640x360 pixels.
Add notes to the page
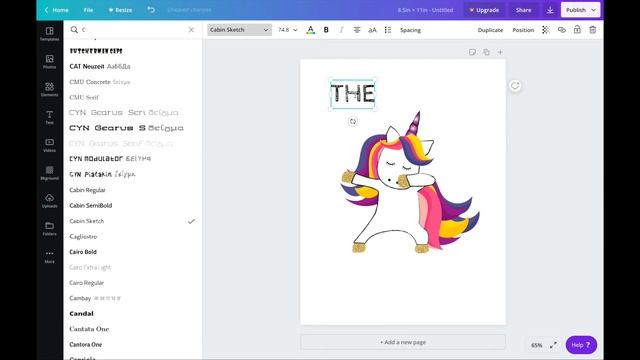pyautogui.click(x=472, y=52)
